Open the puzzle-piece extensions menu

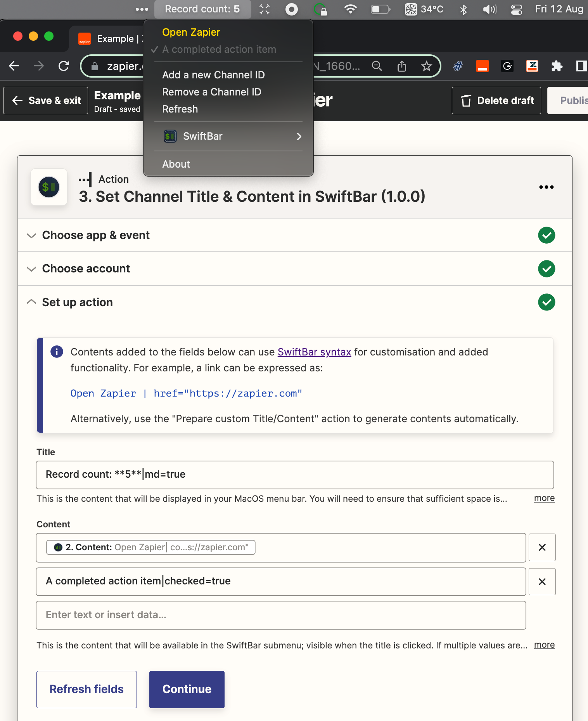coord(557,66)
